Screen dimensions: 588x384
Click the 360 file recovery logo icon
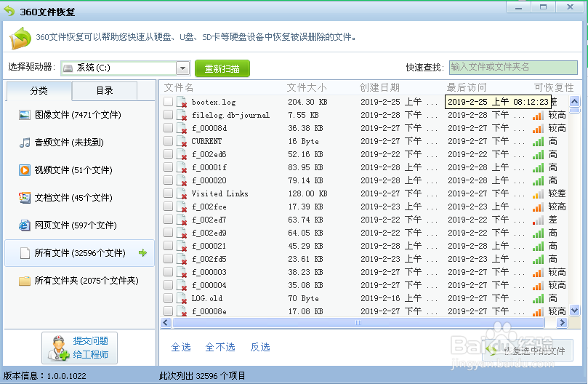20,38
